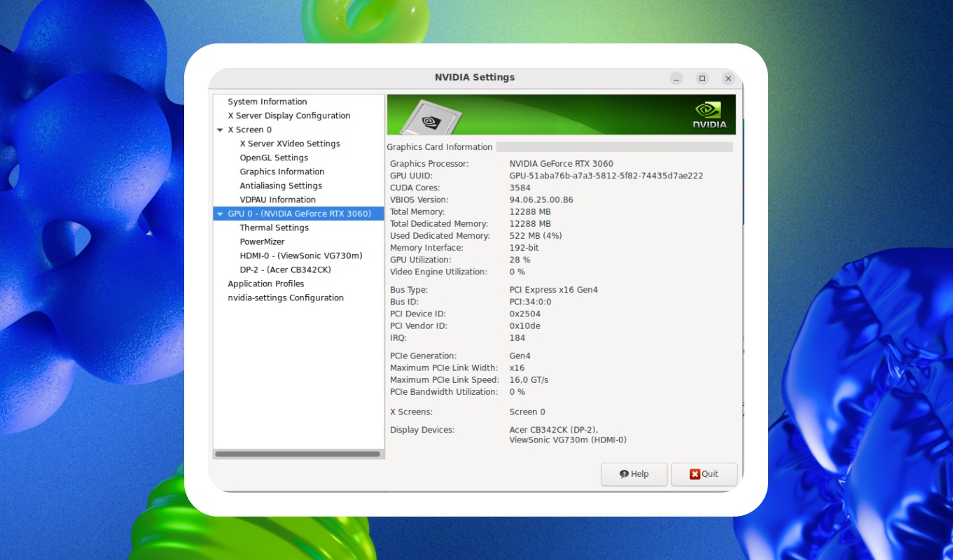Click the Help button
Screen dimensions: 953x560
point(634,474)
